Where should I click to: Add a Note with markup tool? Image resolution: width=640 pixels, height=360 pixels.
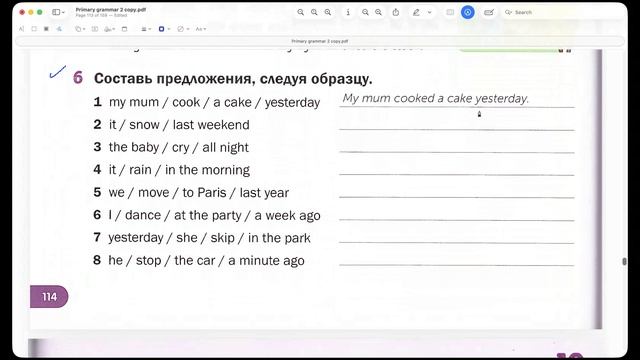click(x=124, y=29)
